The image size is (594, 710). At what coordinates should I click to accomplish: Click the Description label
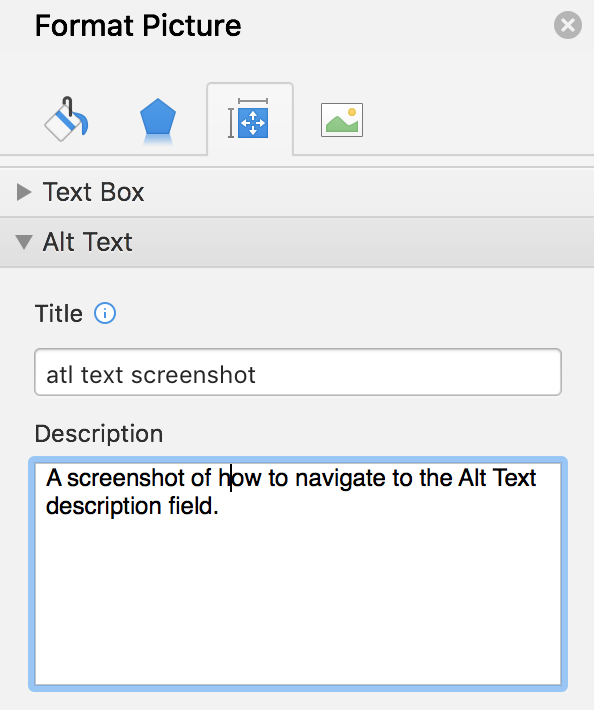point(99,434)
